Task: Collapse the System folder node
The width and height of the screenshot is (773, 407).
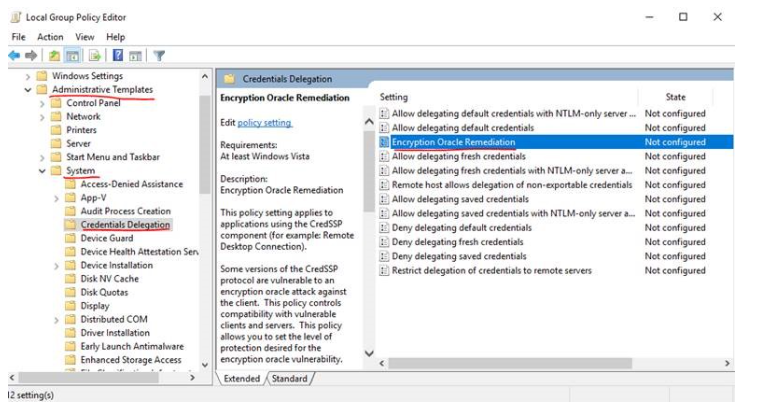Action: click(x=42, y=171)
